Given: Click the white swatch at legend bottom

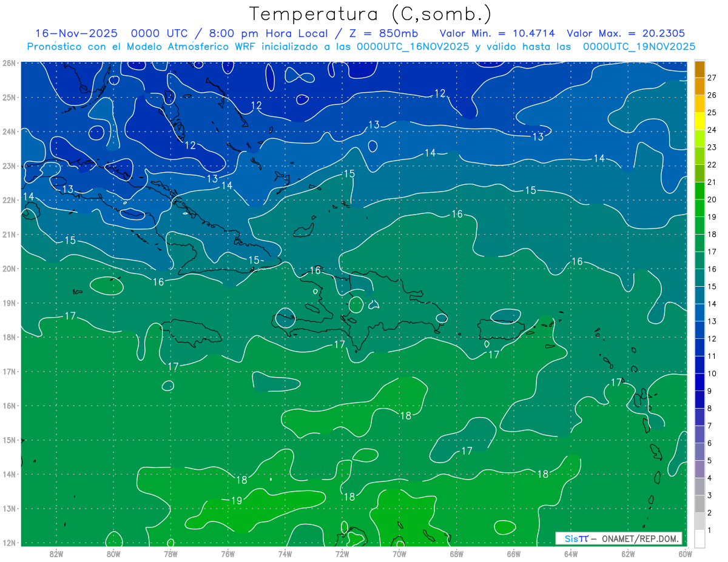Looking at the screenshot, I should click(x=699, y=538).
